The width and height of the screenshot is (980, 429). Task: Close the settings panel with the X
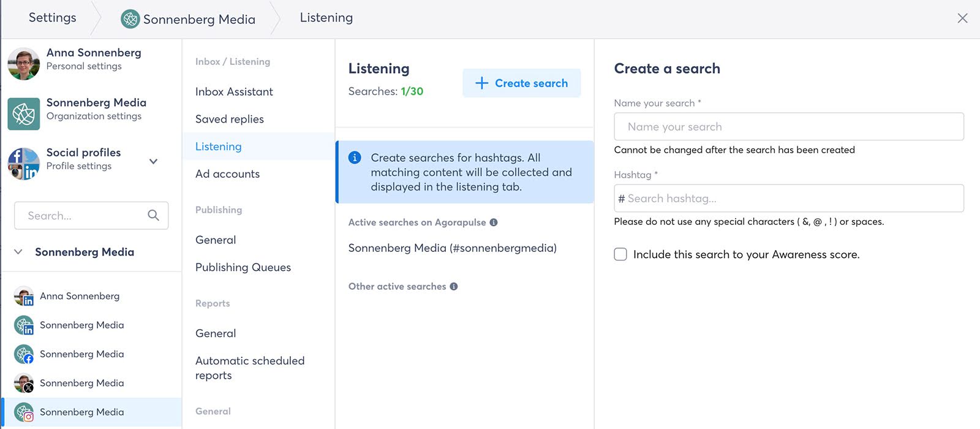(962, 18)
